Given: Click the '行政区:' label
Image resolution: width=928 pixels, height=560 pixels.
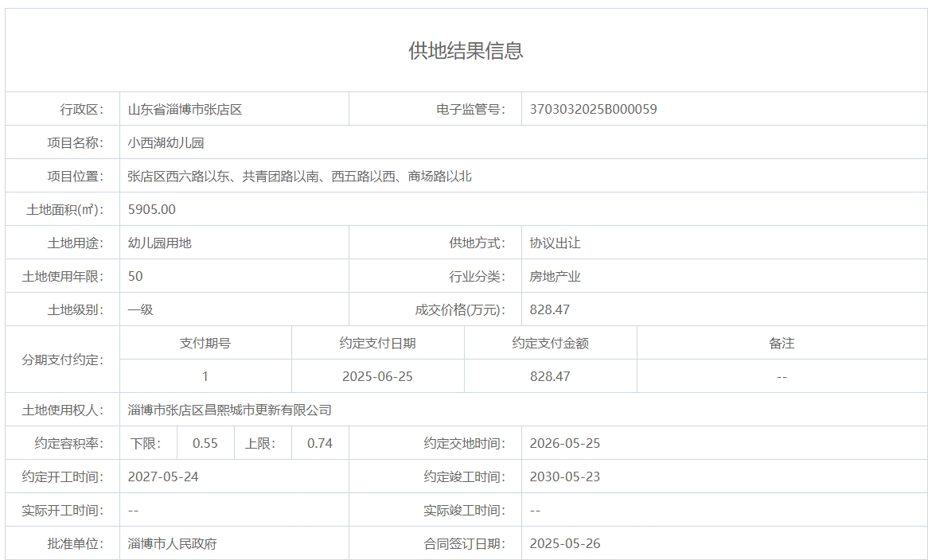Looking at the screenshot, I should pyautogui.click(x=82, y=110).
